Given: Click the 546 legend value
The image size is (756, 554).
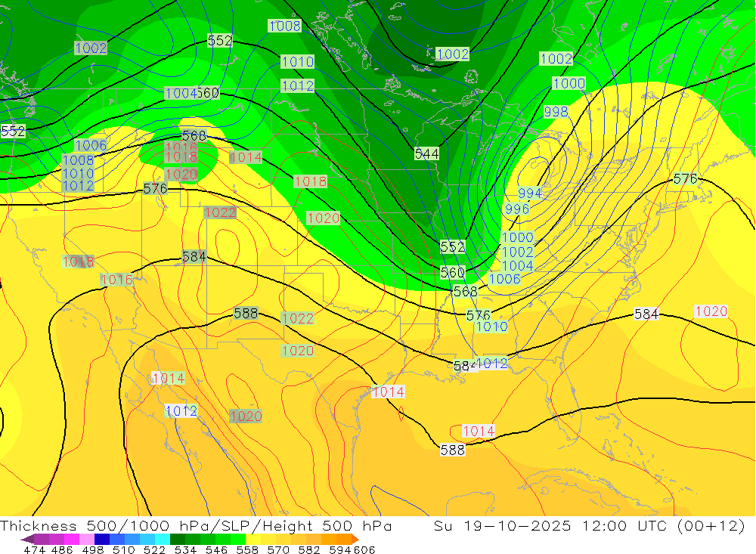Looking at the screenshot, I should [216, 549].
